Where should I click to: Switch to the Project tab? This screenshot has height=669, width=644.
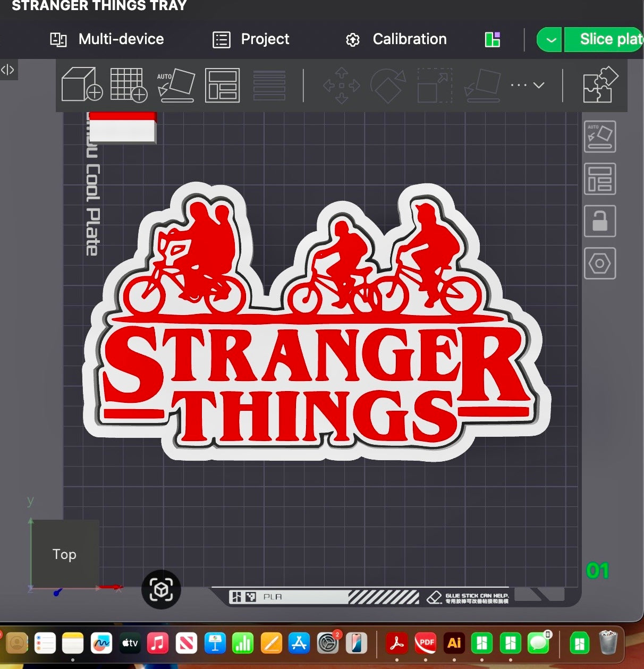pos(251,39)
